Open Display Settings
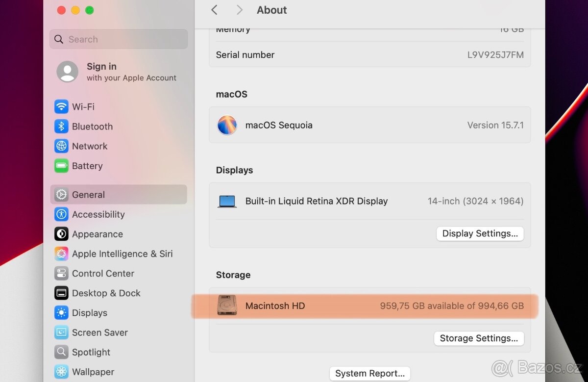 click(480, 233)
